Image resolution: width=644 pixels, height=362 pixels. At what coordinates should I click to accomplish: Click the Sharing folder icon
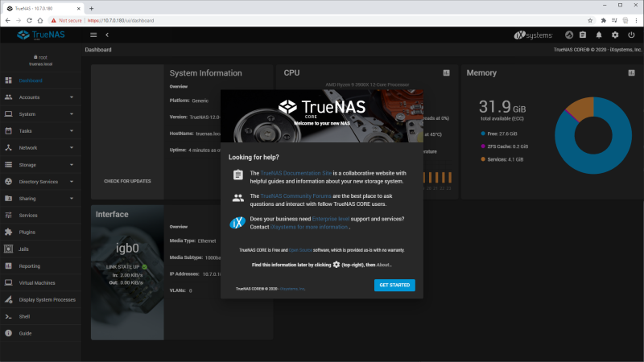pyautogui.click(x=8, y=198)
